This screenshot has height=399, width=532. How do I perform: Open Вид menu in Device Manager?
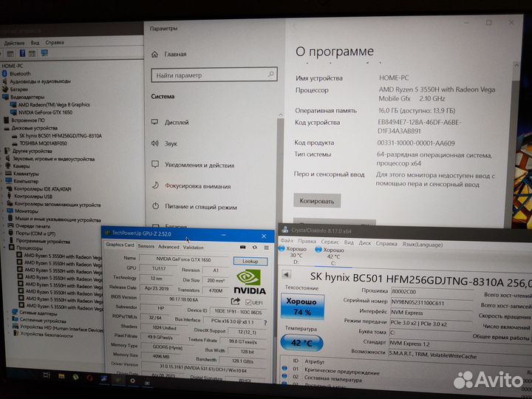(x=35, y=43)
